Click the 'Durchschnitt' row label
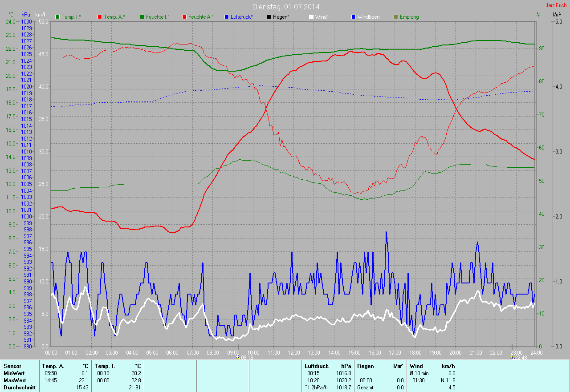This screenshot has width=570, height=392. point(19,388)
